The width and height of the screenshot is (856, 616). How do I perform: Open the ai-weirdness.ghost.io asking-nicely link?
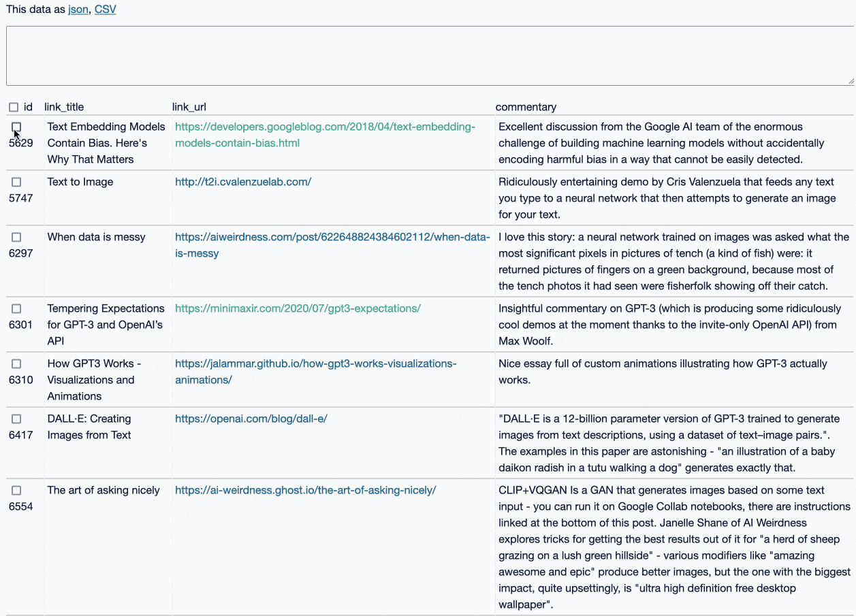click(305, 490)
